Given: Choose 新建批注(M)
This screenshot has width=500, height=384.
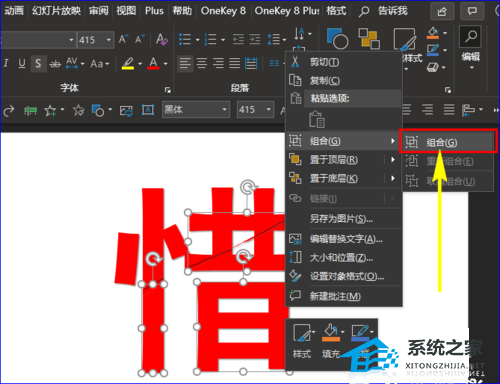Looking at the screenshot, I should pyautogui.click(x=343, y=296).
